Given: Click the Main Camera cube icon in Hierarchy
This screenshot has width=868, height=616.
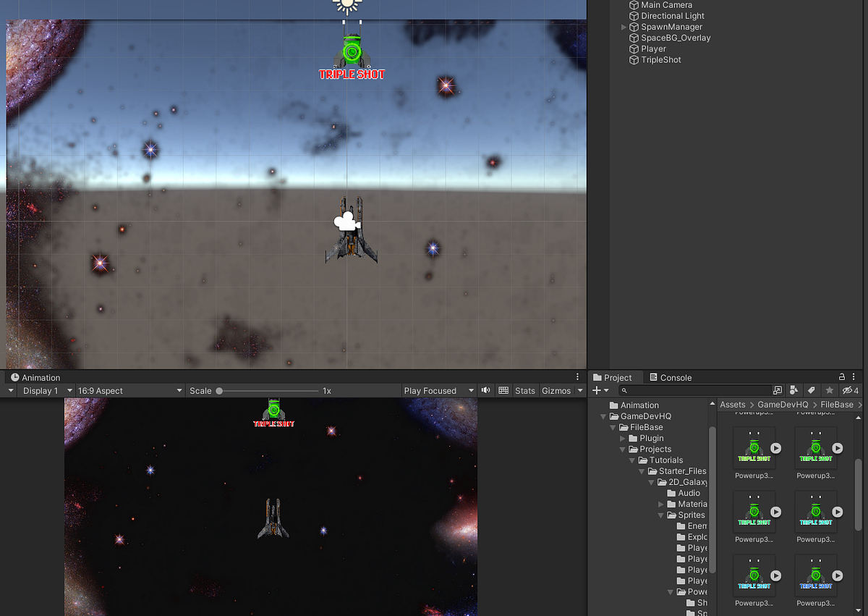Looking at the screenshot, I should coord(633,5).
